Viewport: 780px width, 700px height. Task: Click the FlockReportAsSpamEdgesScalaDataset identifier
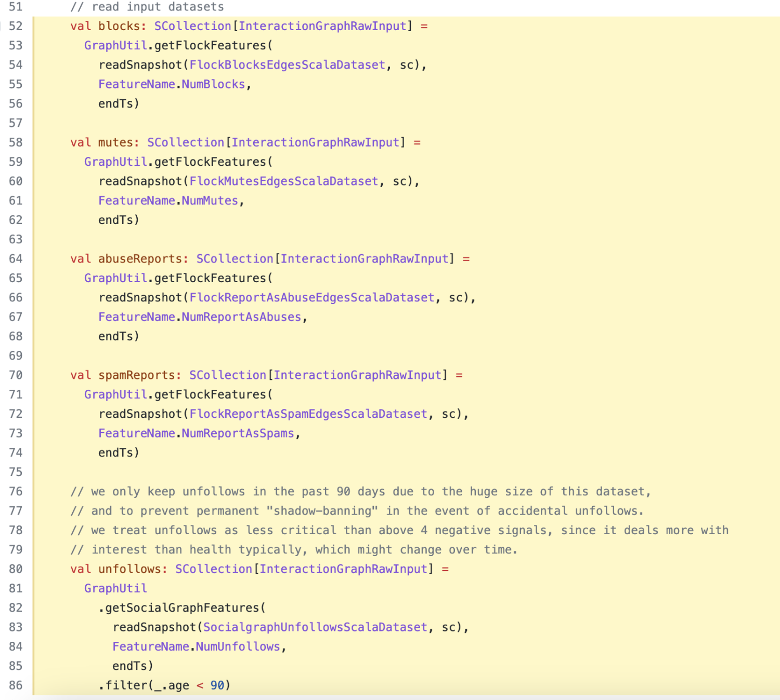(x=308, y=414)
